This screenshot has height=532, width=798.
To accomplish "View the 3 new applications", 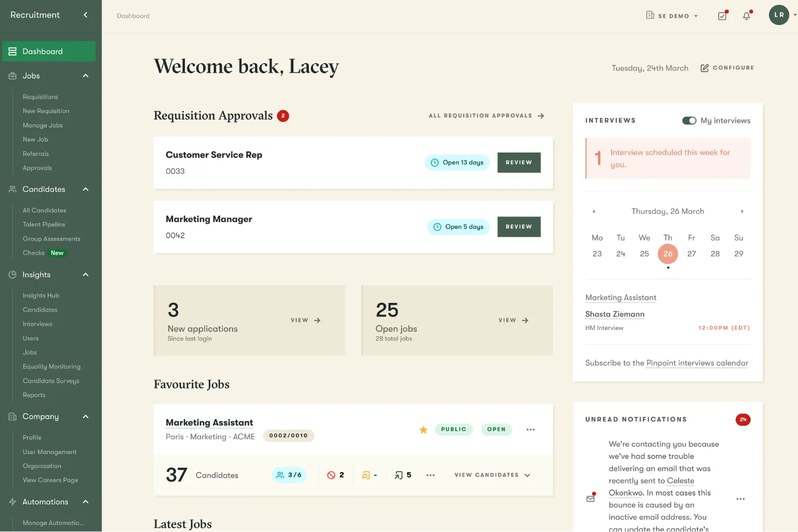I will pos(306,321).
